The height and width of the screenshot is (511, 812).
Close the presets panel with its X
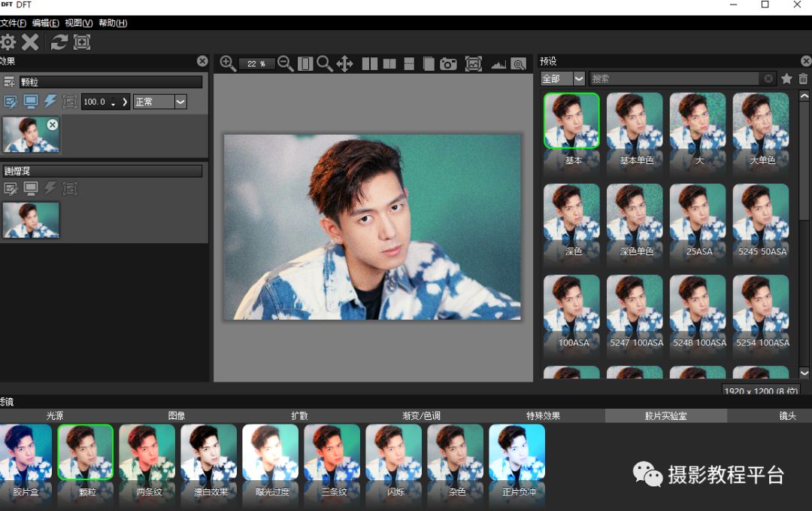(x=806, y=61)
